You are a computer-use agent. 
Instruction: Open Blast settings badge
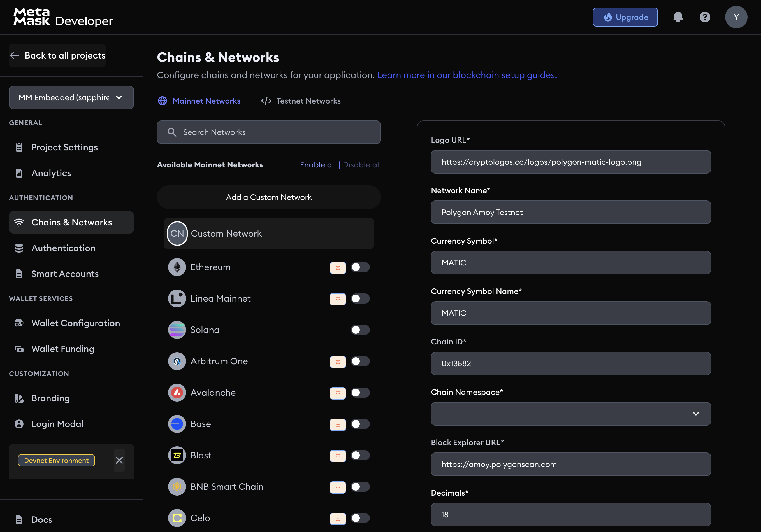[338, 456]
